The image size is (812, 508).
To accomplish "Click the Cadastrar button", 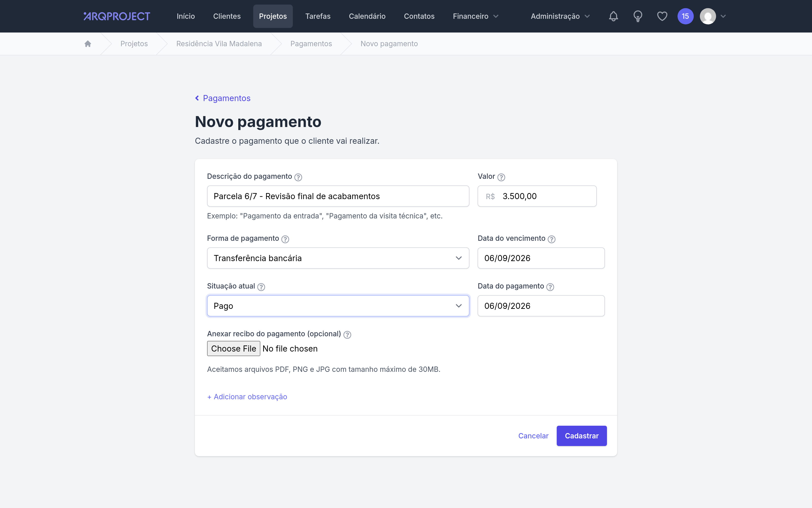I will coord(582,436).
